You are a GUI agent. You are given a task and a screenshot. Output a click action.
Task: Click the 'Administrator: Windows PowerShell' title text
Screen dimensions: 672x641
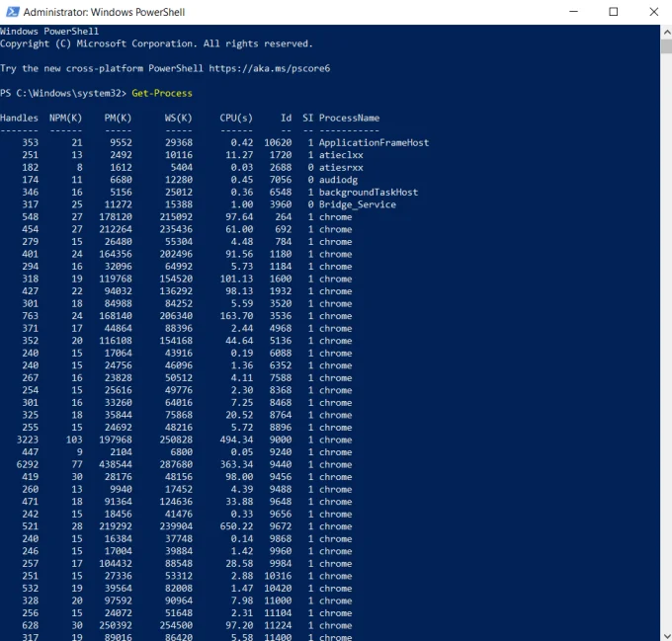point(104,12)
